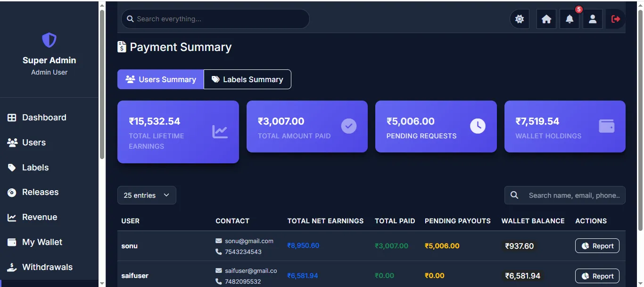
Task: Open the user profile icon
Action: (593, 19)
